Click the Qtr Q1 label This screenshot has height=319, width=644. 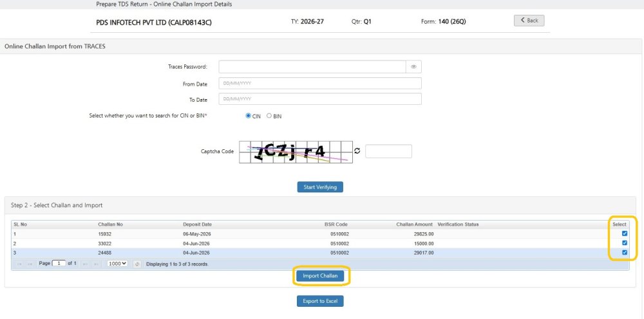click(361, 22)
